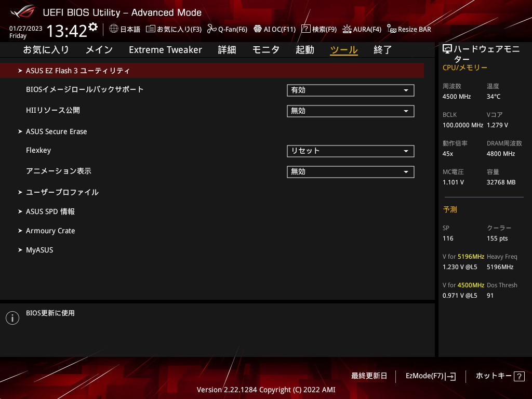Toggle Resize BAR text button
Image resolution: width=532 pixels, height=399 pixels.
(x=414, y=29)
